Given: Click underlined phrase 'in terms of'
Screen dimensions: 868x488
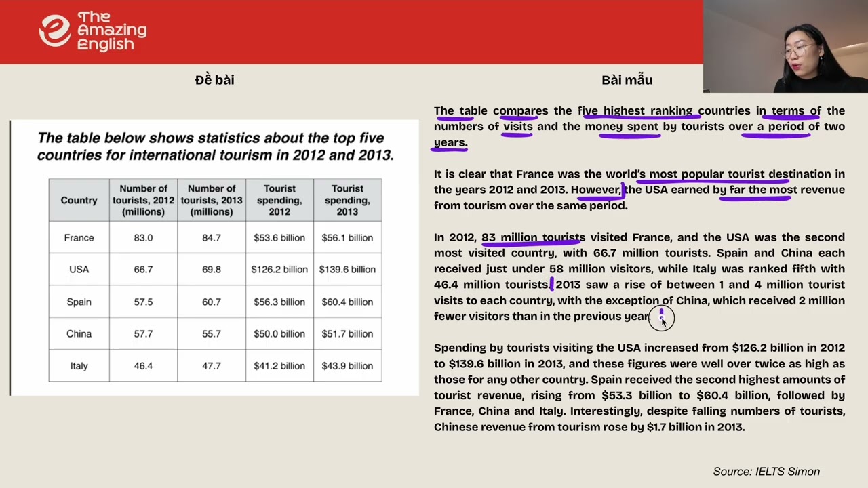Looking at the screenshot, I should tap(789, 110).
